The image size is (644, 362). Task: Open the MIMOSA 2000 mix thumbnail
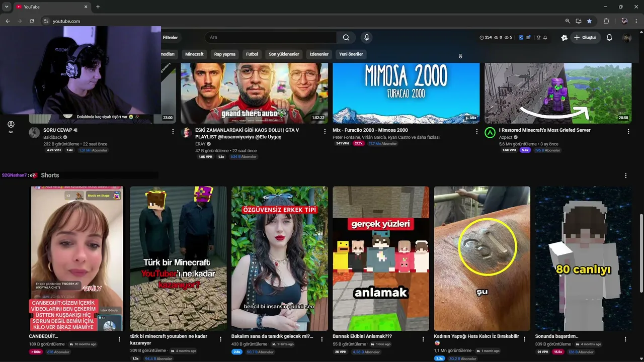(406, 93)
